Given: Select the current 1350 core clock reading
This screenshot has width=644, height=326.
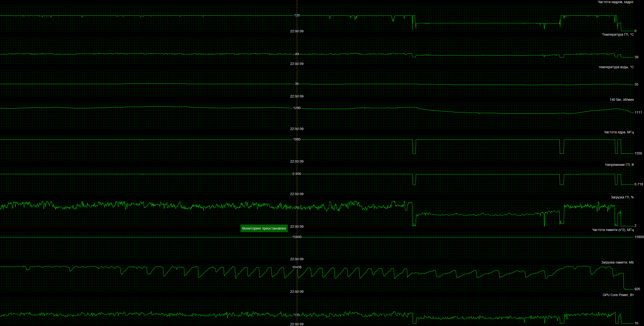Looking at the screenshot, I should 638,153.
